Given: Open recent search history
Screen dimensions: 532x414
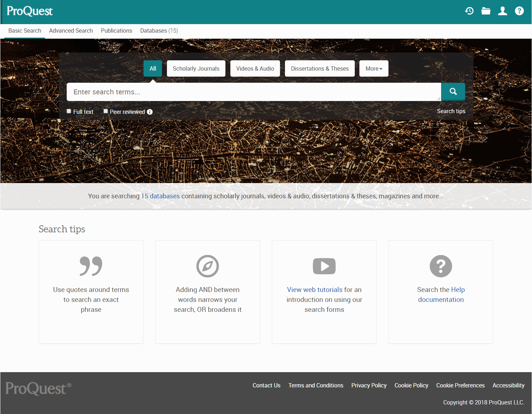Looking at the screenshot, I should point(469,11).
